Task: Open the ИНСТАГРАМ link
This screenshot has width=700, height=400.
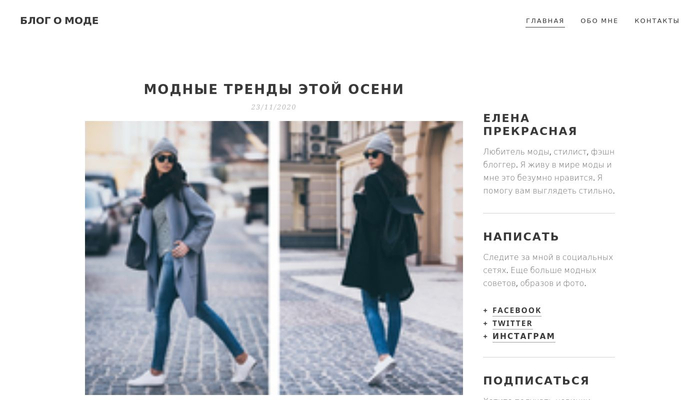Action: 523,336
